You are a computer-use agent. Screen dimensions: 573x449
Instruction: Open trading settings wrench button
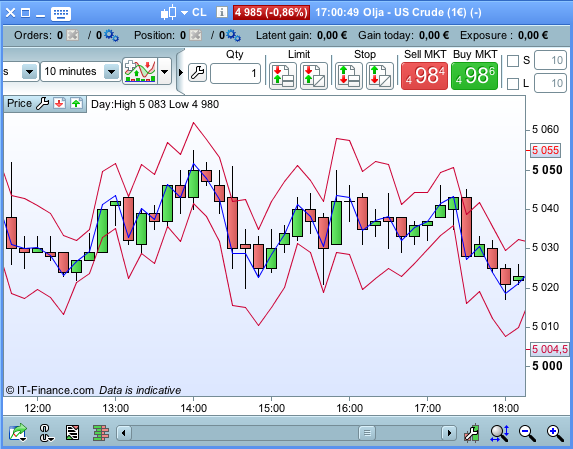click(x=197, y=72)
